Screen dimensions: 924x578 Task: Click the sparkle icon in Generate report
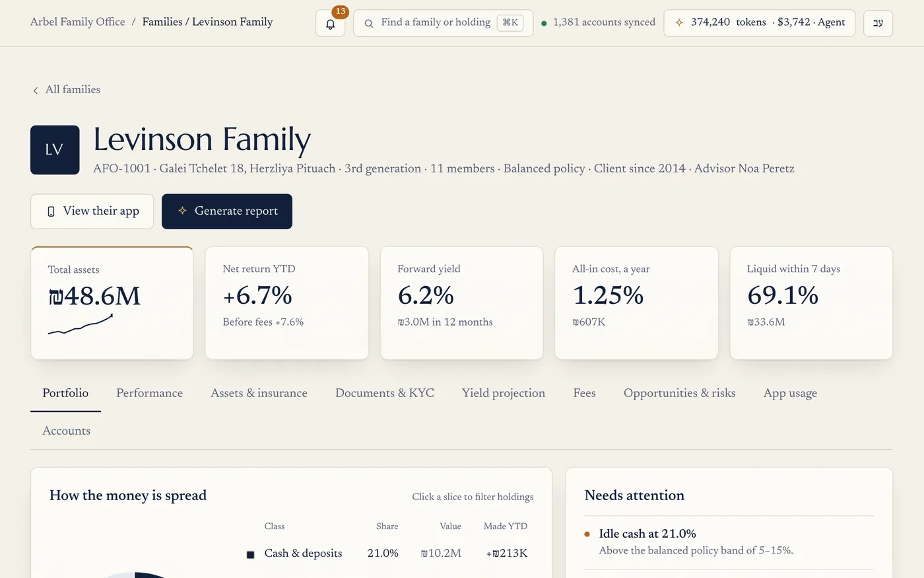[183, 211]
